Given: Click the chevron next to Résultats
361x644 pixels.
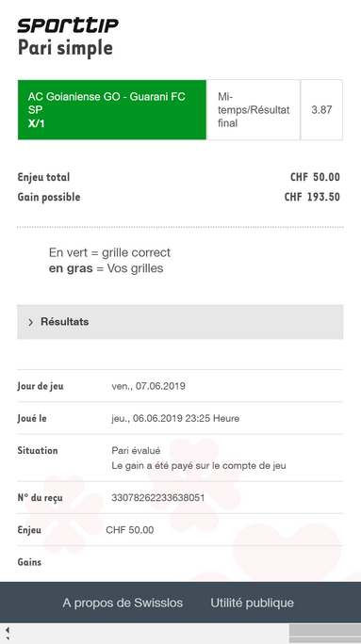Looking at the screenshot, I should pyautogui.click(x=30, y=322).
